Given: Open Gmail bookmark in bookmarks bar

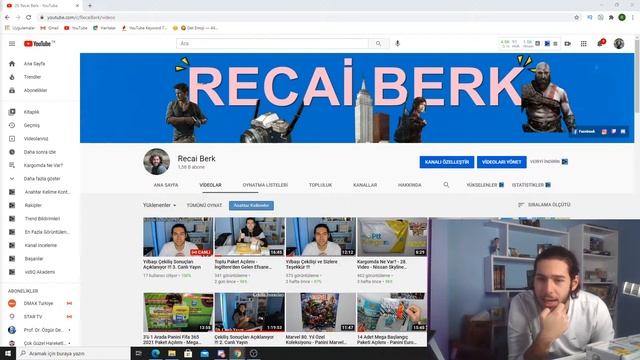Looking at the screenshot, I should (x=49, y=28).
